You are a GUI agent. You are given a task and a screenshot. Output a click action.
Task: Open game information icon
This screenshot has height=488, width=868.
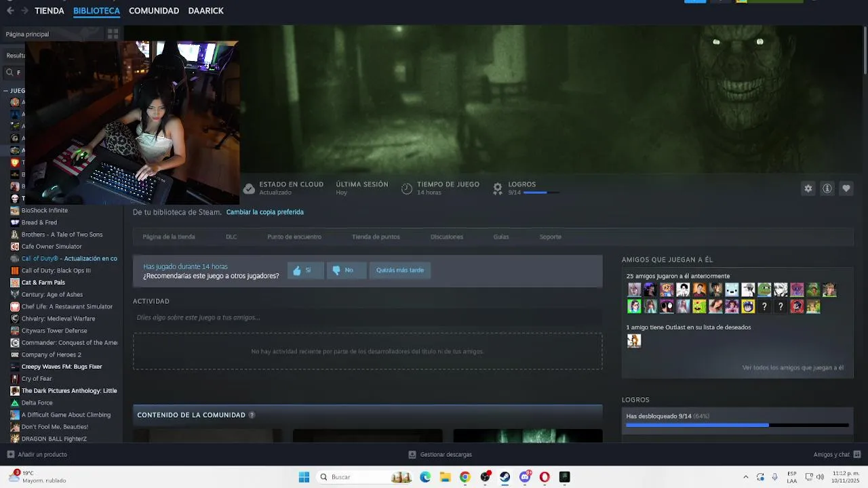coord(827,188)
